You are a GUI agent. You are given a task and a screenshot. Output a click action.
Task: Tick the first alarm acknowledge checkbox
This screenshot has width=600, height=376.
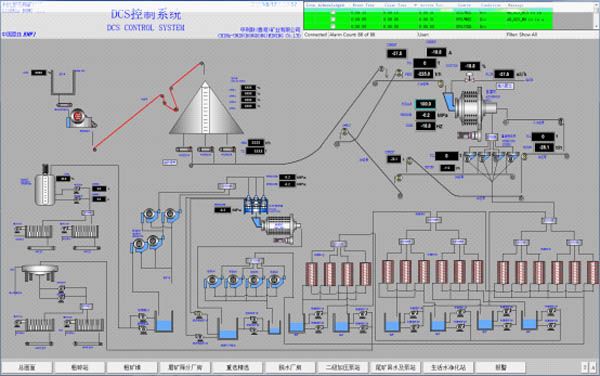coord(333,13)
